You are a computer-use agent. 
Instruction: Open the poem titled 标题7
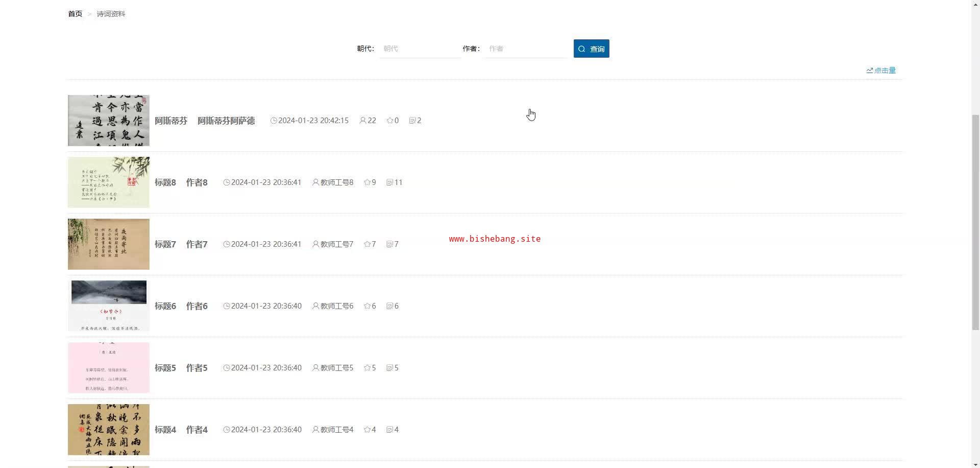click(165, 244)
